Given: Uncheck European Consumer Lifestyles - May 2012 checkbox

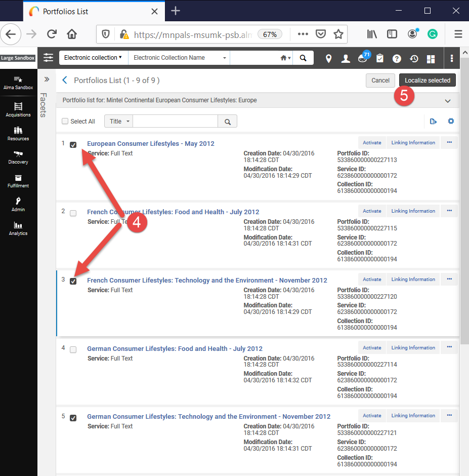Looking at the screenshot, I should tap(73, 145).
